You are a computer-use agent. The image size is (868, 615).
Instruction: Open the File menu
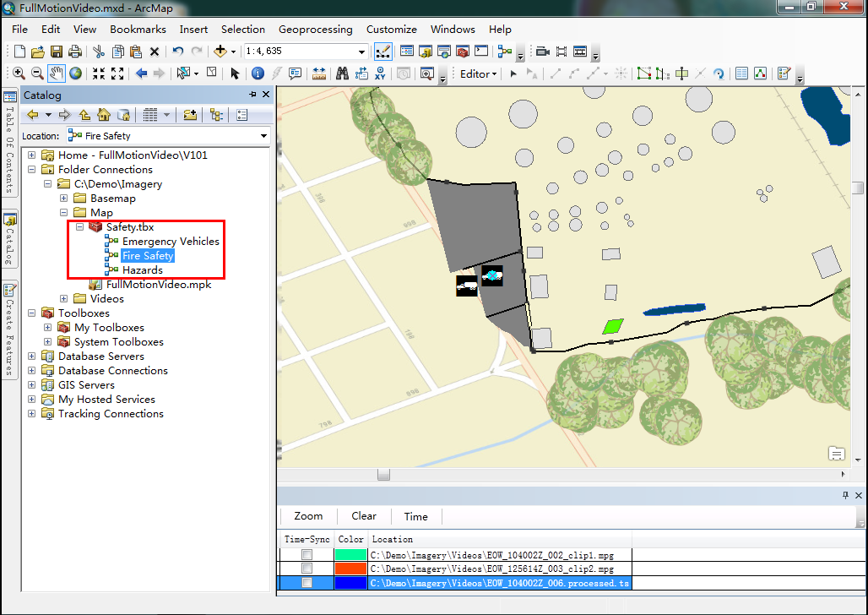[x=19, y=30]
